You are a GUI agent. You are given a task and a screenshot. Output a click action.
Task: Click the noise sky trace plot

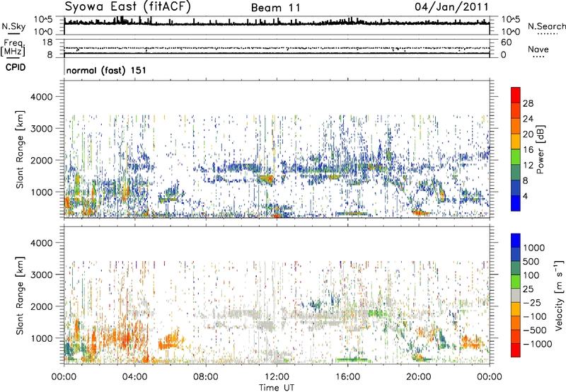pyautogui.click(x=277, y=25)
